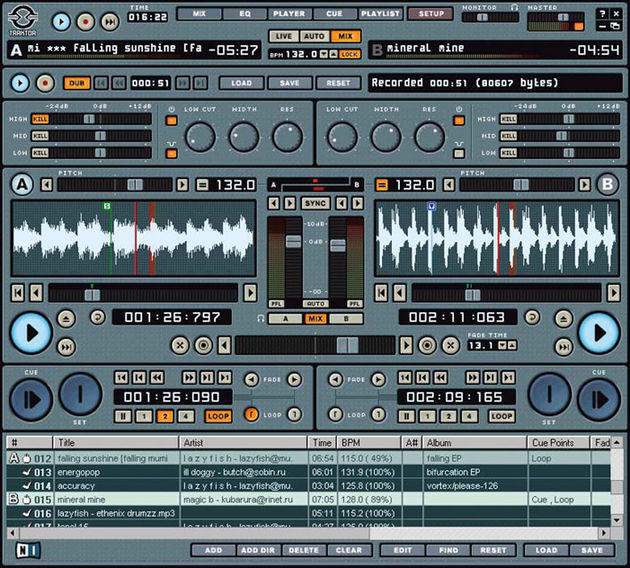Increase master BPM with the up arrow
Image resolution: width=630 pixels, height=568 pixels.
pyautogui.click(x=333, y=54)
